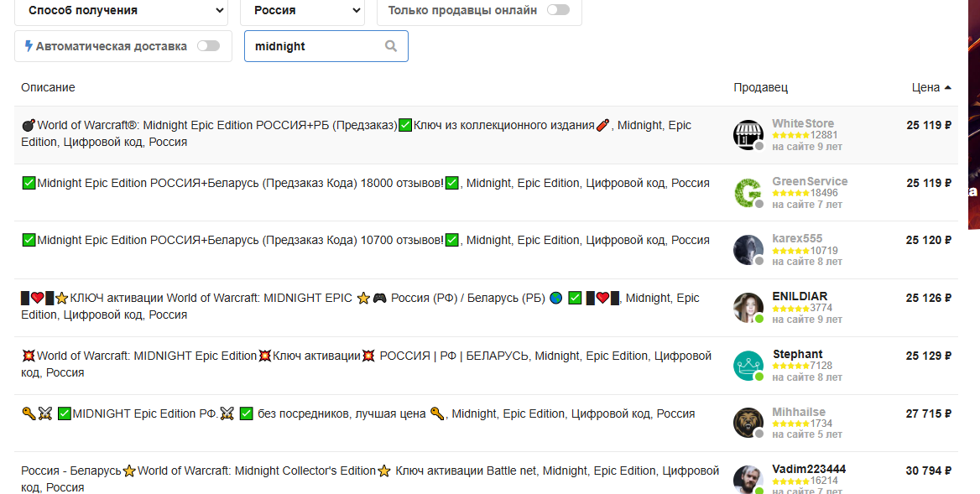Viewport: 980px width, 494px height.
Task: Click GreenService star rating
Action: pyautogui.click(x=790, y=193)
